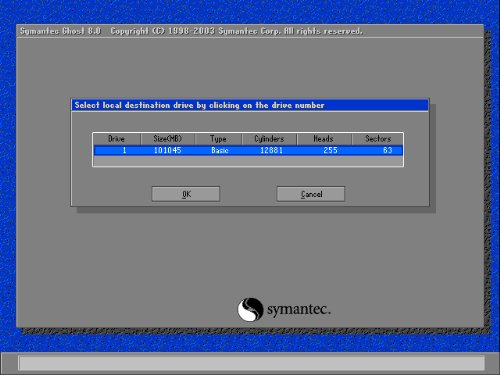This screenshot has height=375, width=500.
Task: Click the Type column header
Action: coord(218,139)
